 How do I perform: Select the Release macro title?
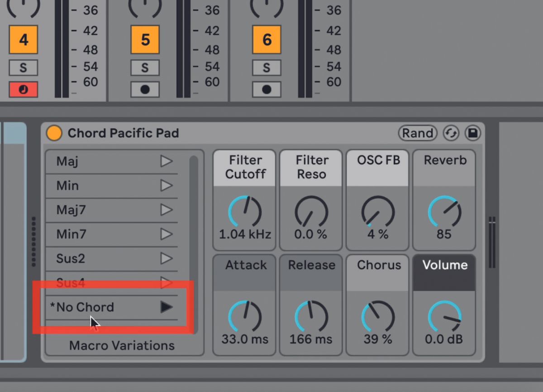point(312,265)
